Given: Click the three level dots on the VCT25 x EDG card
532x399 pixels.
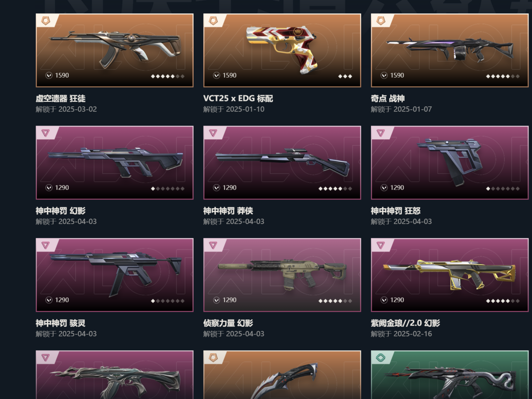Looking at the screenshot, I should click(x=345, y=76).
